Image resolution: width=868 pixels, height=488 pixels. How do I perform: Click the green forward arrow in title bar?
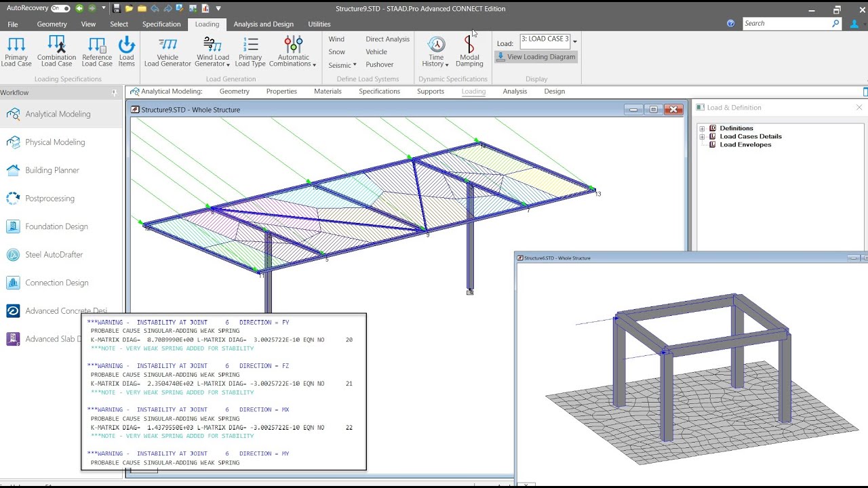[x=92, y=8]
